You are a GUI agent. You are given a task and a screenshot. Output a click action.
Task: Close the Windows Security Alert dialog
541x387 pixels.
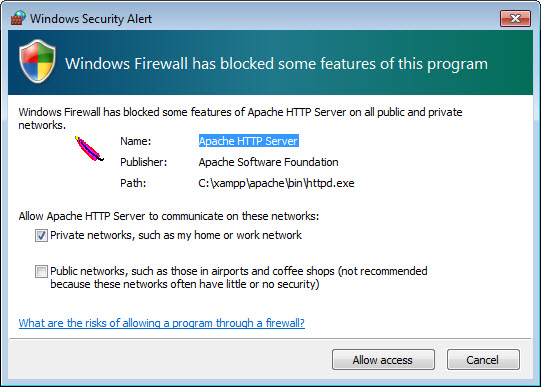(x=515, y=18)
